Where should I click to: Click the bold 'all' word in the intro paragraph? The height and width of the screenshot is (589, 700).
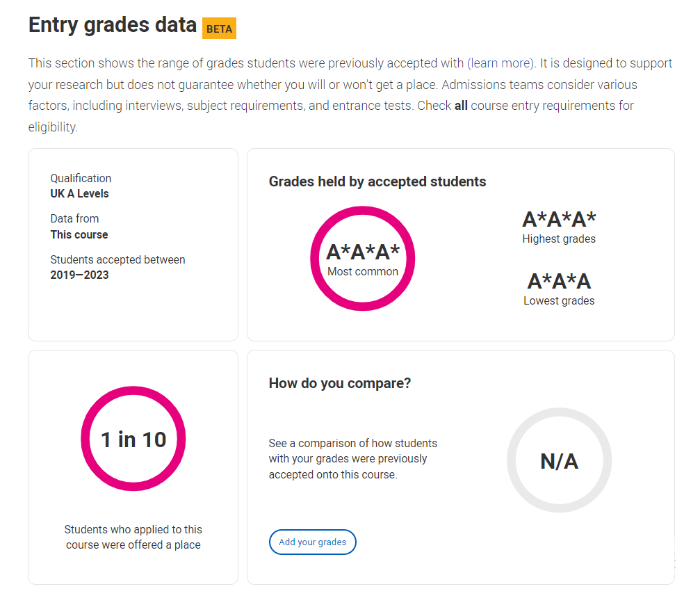[461, 106]
